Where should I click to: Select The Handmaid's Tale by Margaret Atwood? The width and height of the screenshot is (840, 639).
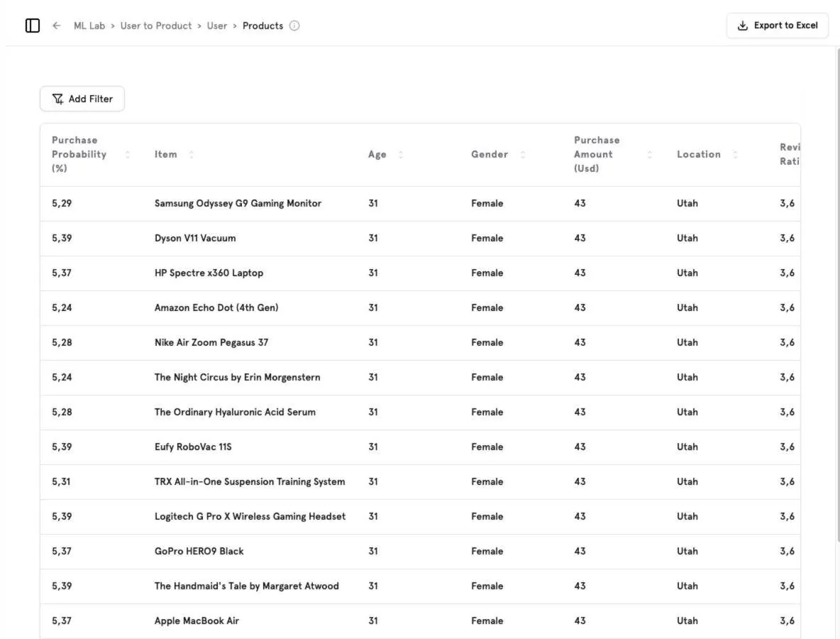[246, 586]
